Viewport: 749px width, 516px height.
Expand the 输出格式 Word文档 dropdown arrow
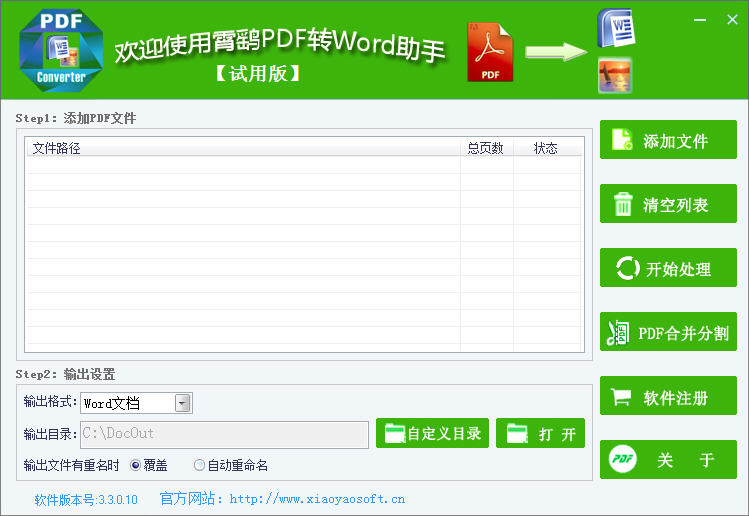tap(182, 403)
